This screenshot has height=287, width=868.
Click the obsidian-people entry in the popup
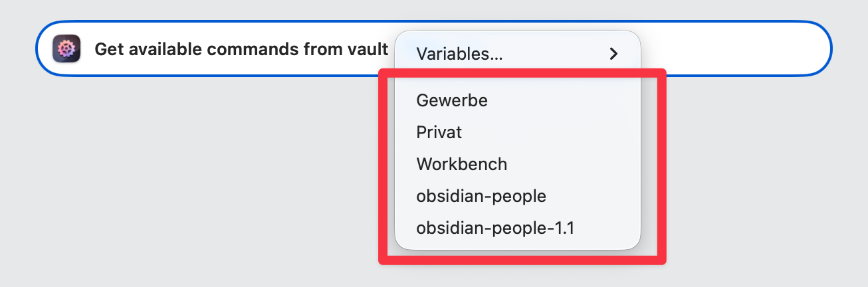[481, 196]
